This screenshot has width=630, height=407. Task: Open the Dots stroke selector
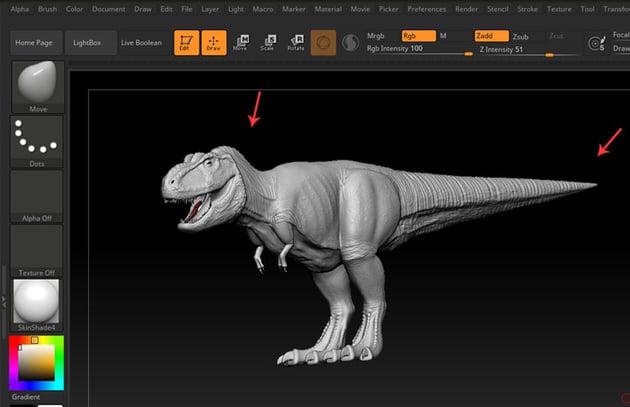coord(37,141)
